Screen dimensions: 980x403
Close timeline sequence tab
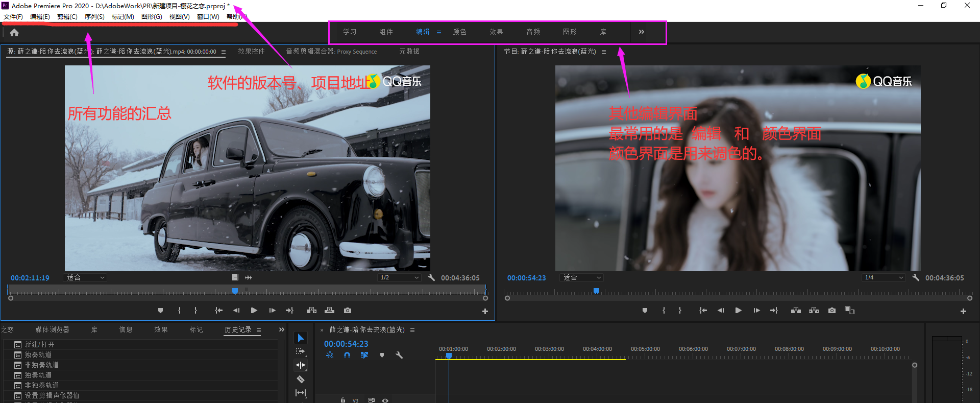point(322,330)
